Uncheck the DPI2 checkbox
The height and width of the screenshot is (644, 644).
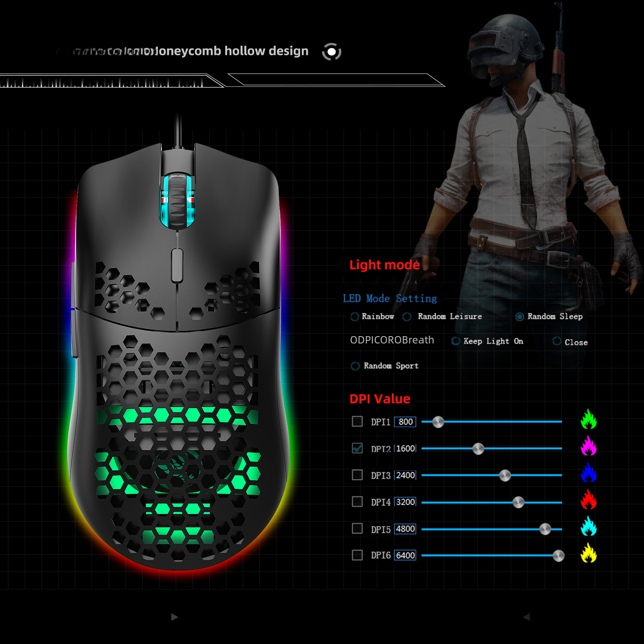[x=357, y=448]
